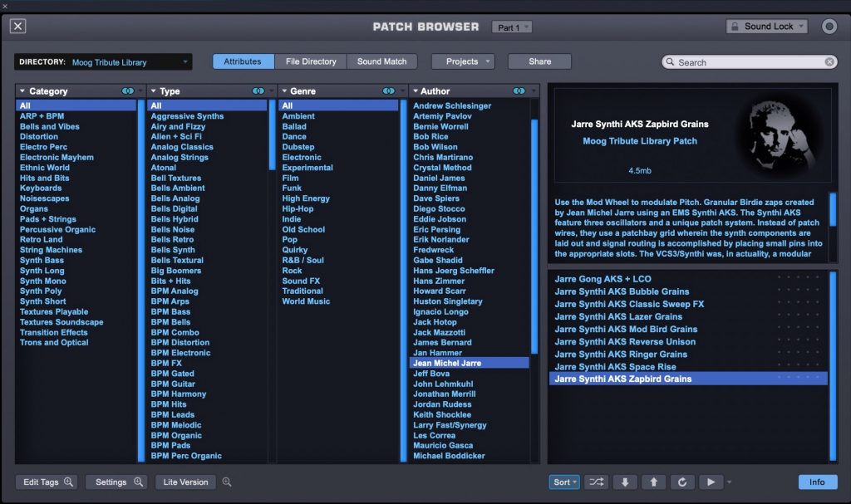Screen dimensions: 851x504
Task: Click the Author column scrollbar
Action: [x=534, y=237]
